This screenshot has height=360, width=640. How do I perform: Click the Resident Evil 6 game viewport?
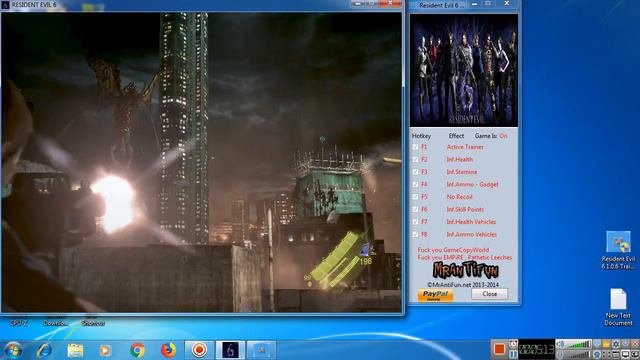pos(201,162)
